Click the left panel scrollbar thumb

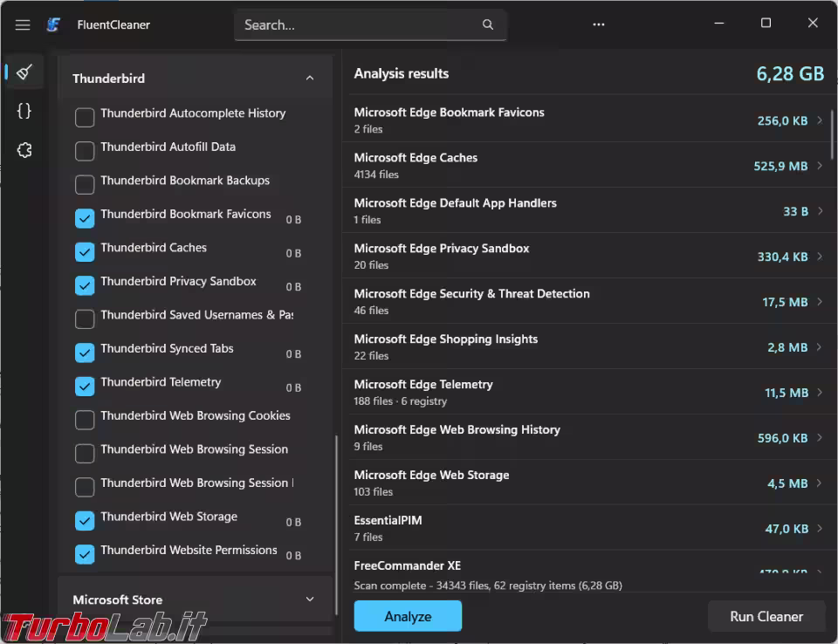coord(336,524)
